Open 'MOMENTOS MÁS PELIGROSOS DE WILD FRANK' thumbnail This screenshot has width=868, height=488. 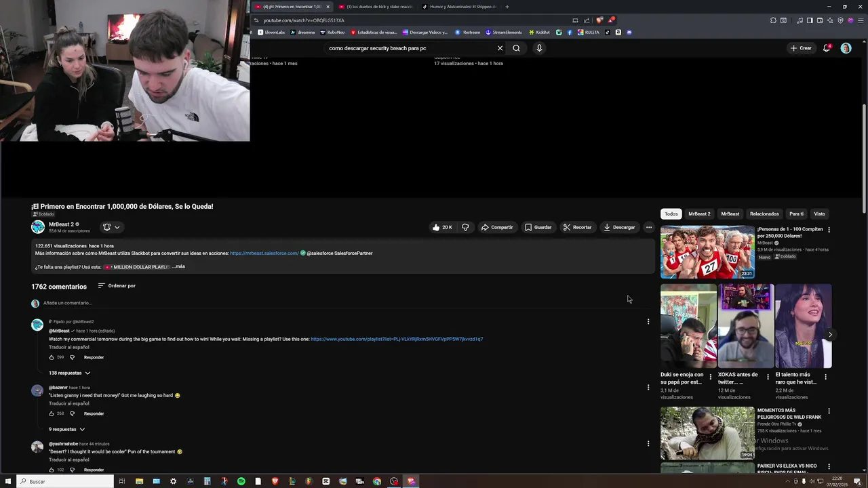pos(707,432)
